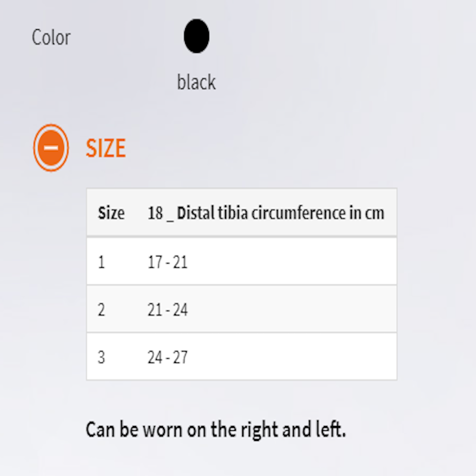This screenshot has width=476, height=476.
Task: Click the "Size" column header
Action: click(x=111, y=213)
